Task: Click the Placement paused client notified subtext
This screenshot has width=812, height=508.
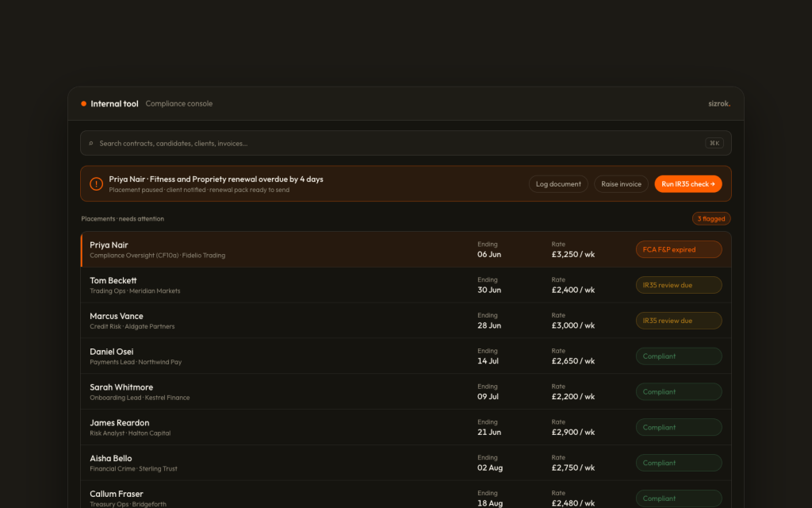Action: coord(199,190)
